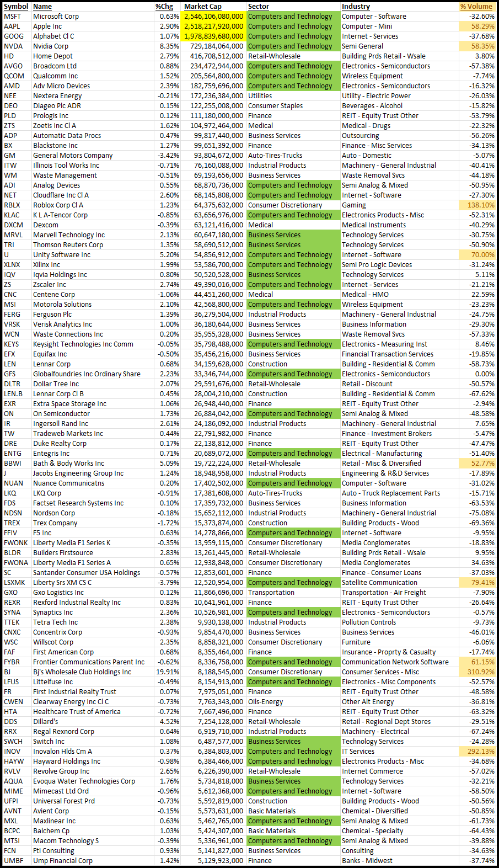Select the Insurance - Proprty & Casualty cell

click(389, 652)
